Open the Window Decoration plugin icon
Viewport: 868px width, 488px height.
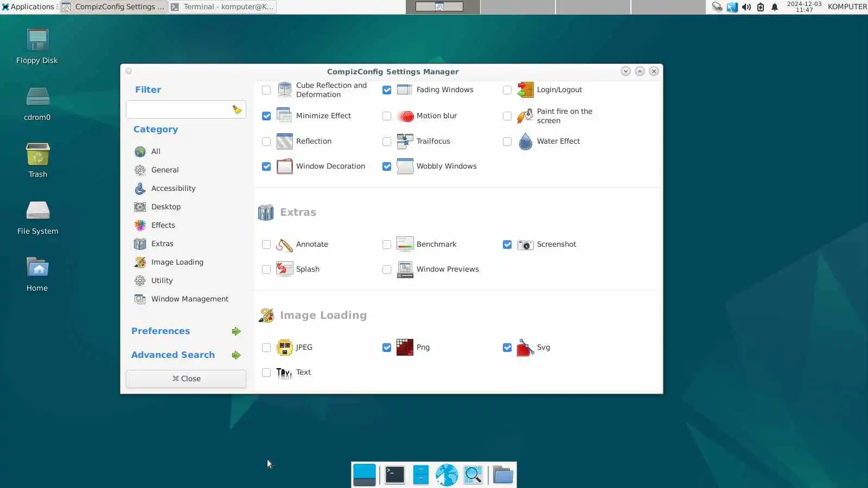click(x=284, y=166)
